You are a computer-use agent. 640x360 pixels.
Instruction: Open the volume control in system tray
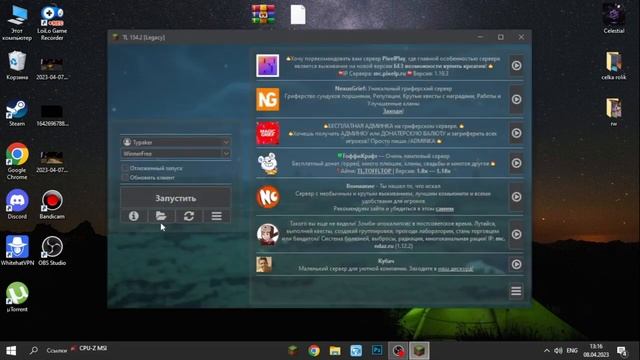(x=558, y=351)
